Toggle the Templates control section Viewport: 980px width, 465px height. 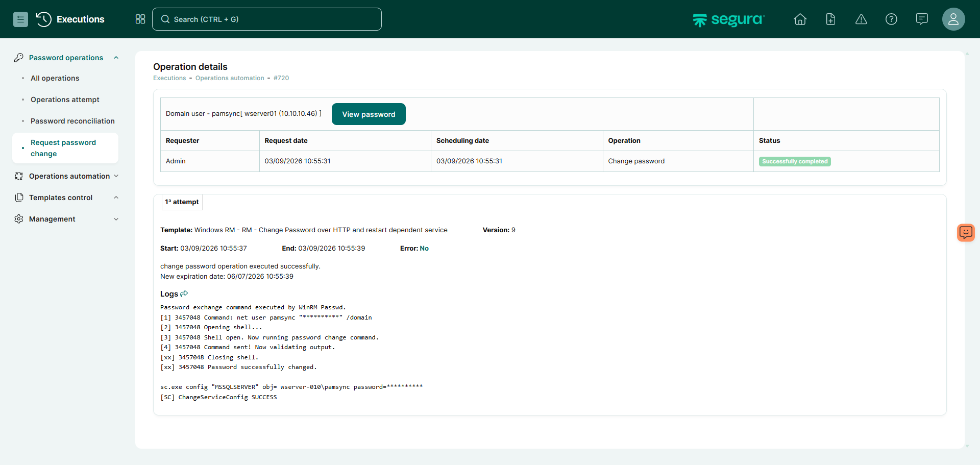[116, 198]
